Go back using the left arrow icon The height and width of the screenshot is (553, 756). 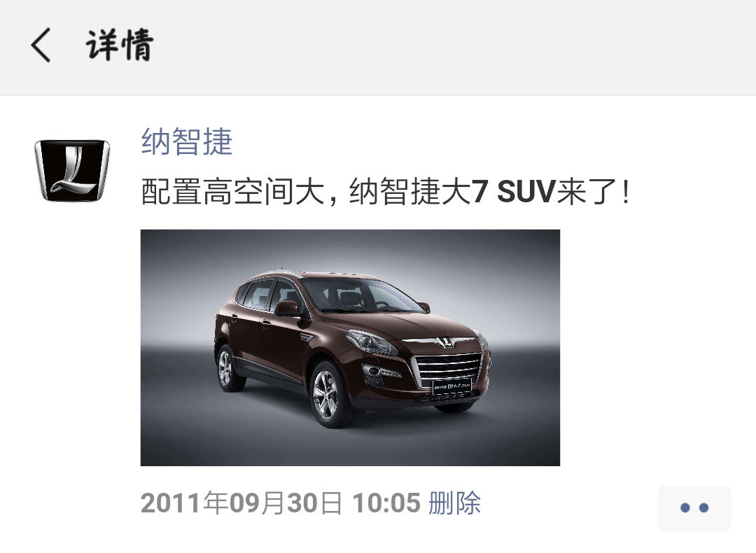[41, 45]
